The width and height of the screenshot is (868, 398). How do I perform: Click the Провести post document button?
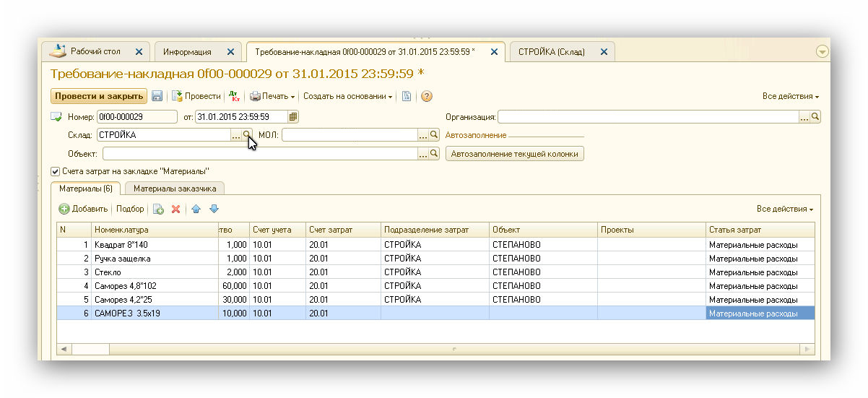point(196,96)
